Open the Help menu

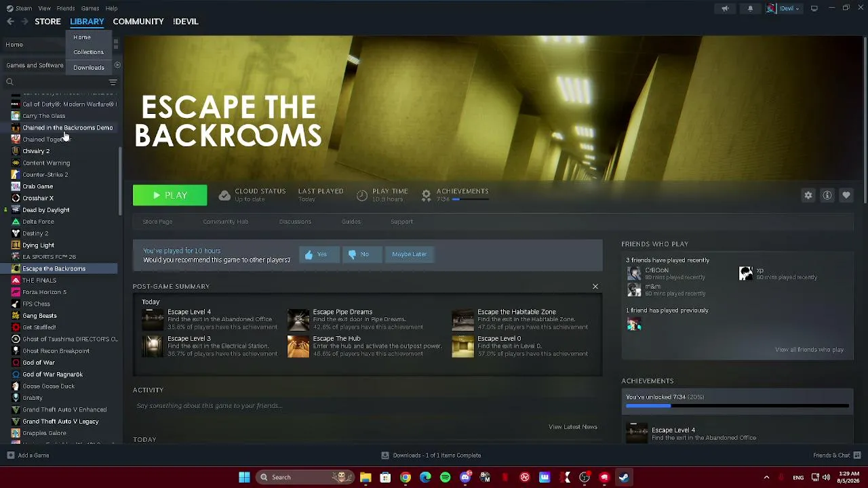(111, 8)
